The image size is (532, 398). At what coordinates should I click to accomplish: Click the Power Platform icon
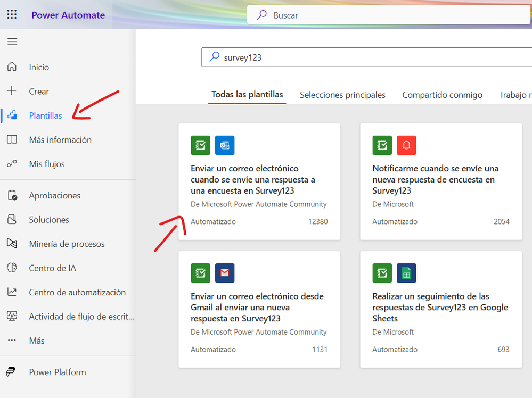(11, 372)
